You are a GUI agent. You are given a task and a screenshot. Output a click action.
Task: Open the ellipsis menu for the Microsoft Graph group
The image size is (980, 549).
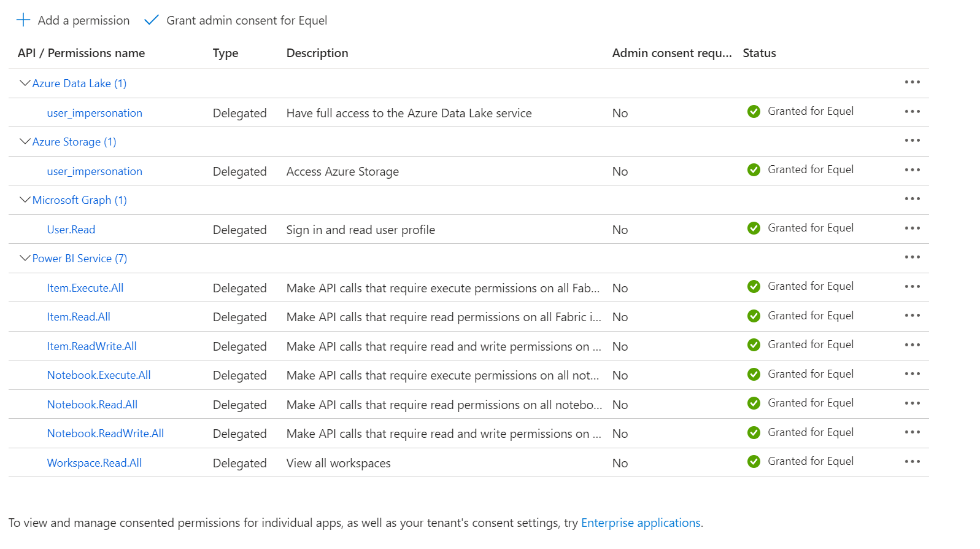pos(912,199)
